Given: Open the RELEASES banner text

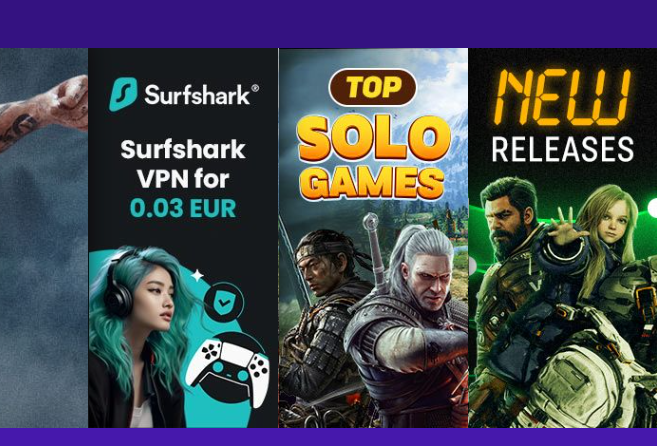Looking at the screenshot, I should (x=562, y=149).
